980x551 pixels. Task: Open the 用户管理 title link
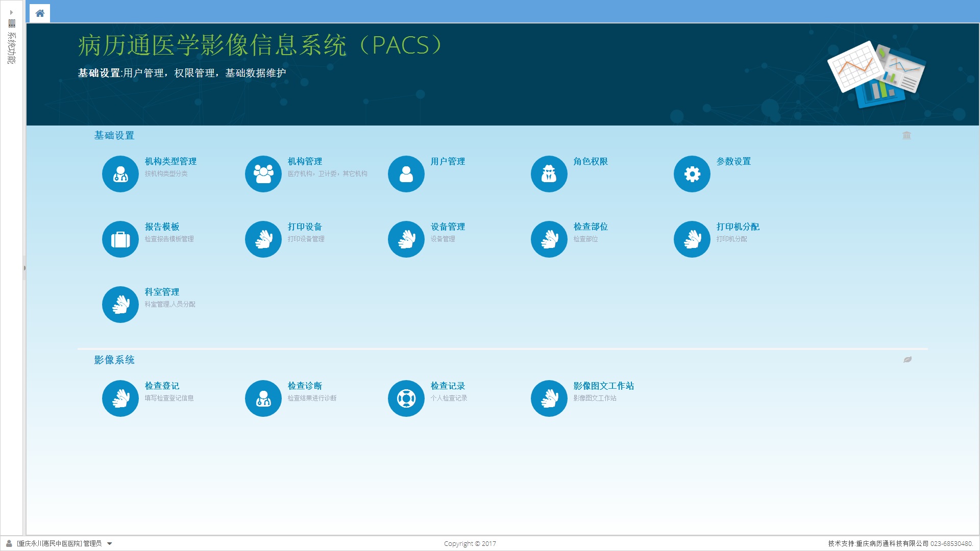click(x=448, y=161)
